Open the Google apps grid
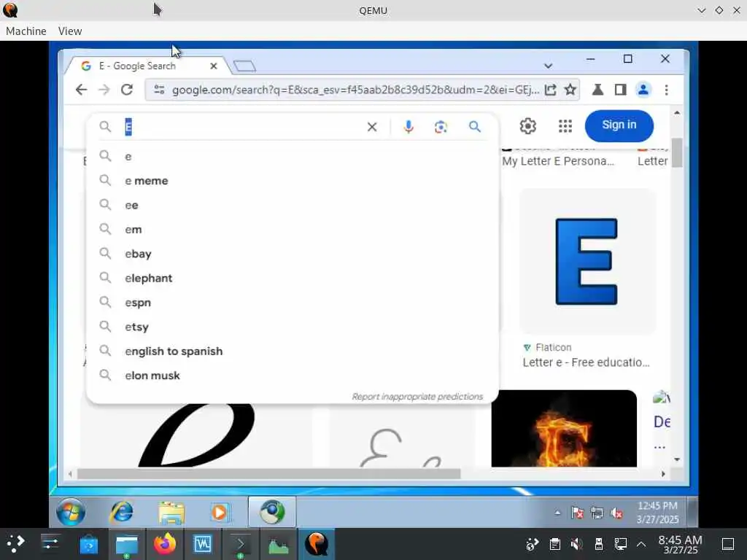The width and height of the screenshot is (747, 560). tap(565, 125)
